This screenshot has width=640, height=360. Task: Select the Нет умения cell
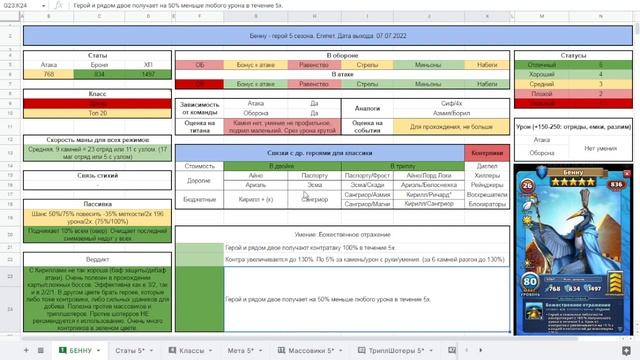[600, 149]
